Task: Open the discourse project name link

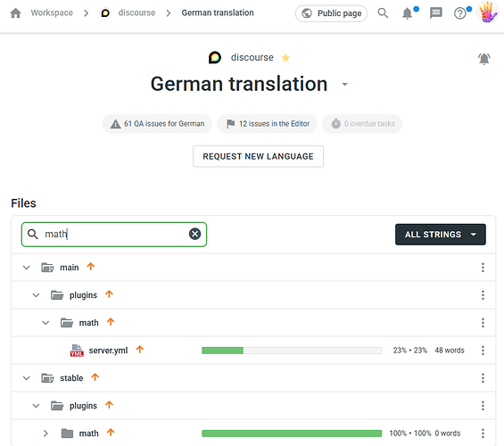Action: [252, 57]
